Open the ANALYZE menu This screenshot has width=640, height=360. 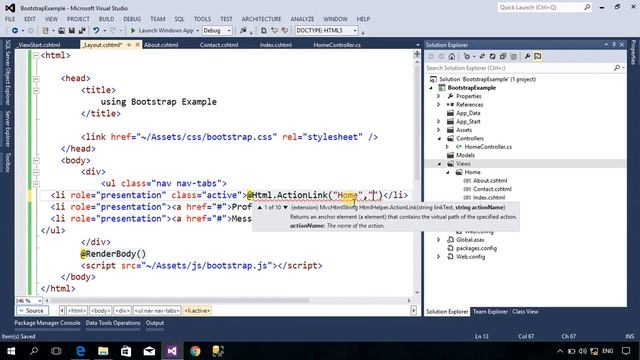click(x=302, y=19)
